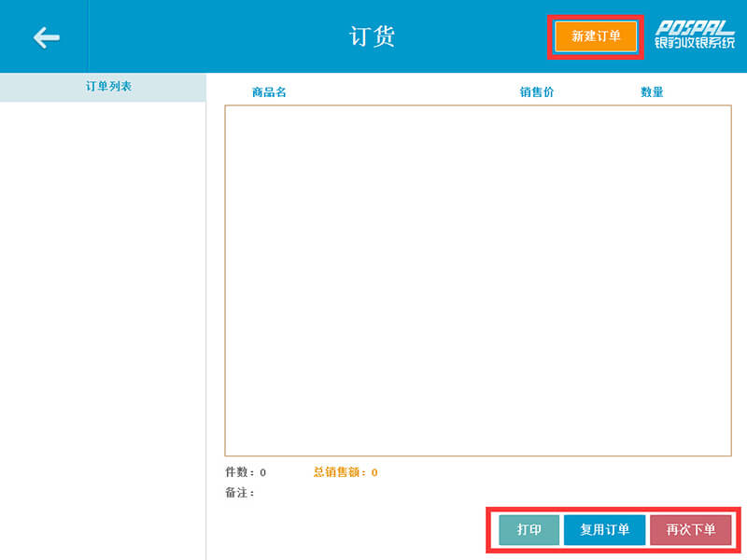Click the 银豹收银系统 caption under the logo
Viewport: 747px width, 560px height.
694,44
